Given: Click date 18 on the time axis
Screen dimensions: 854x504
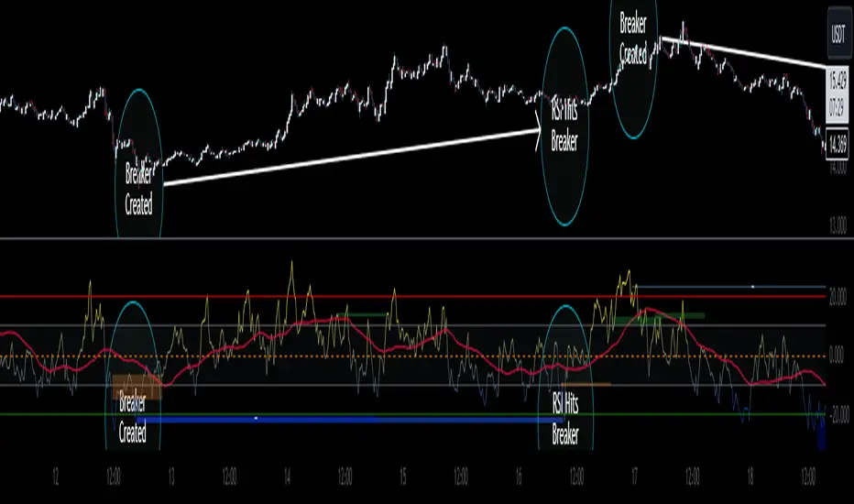Looking at the screenshot, I should (750, 477).
